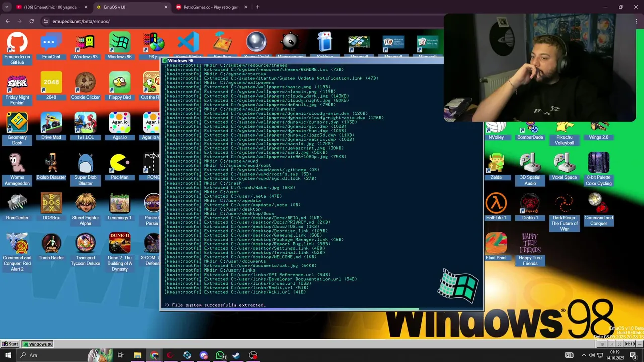Open the 2048 game icon
Viewport: 644px width, 362px height.
pos(51,86)
